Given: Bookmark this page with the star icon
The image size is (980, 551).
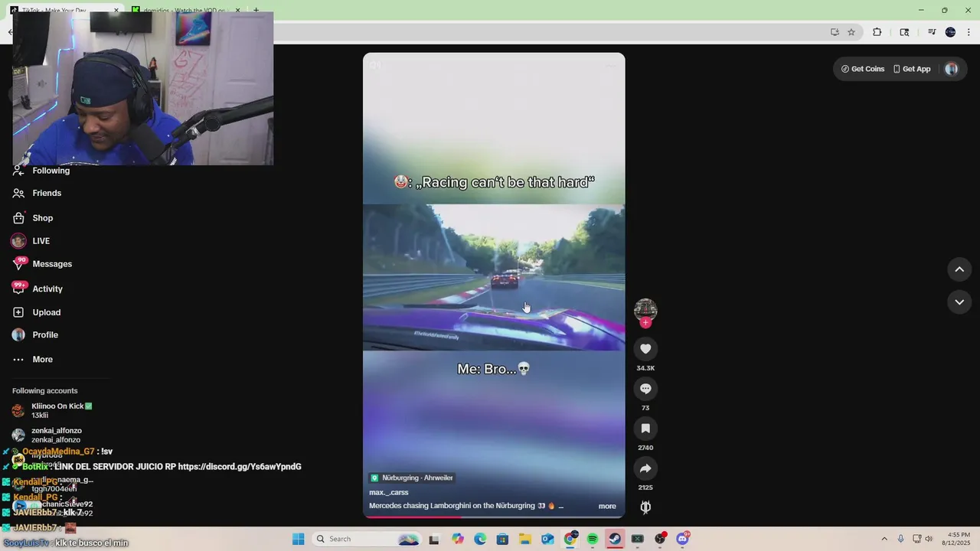Looking at the screenshot, I should 851,32.
